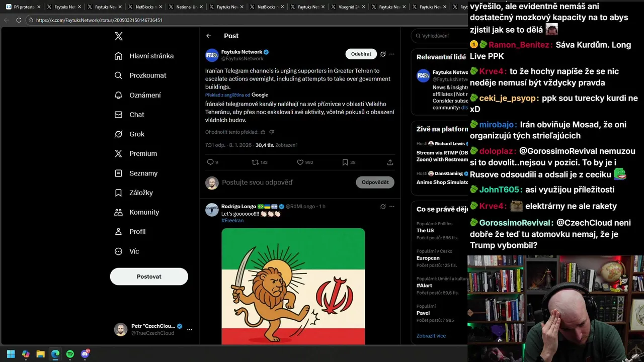Open the X logo home icon
The image size is (644, 362).
[x=118, y=36]
